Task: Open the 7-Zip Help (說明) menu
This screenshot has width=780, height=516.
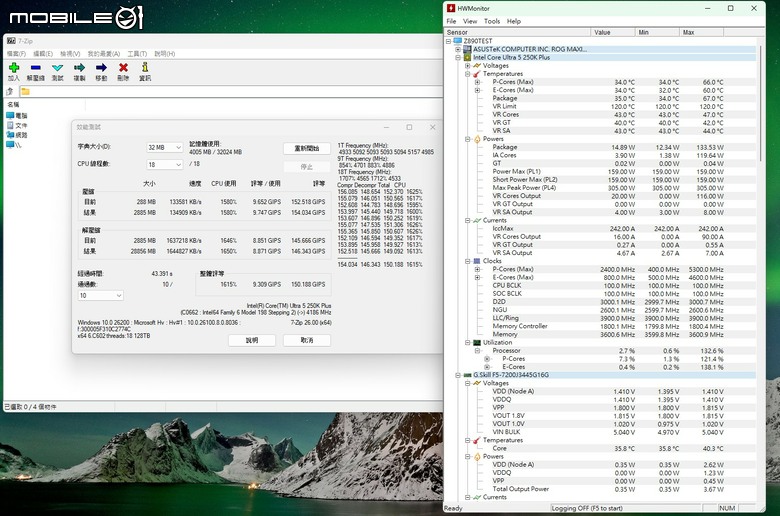Action: pos(165,54)
